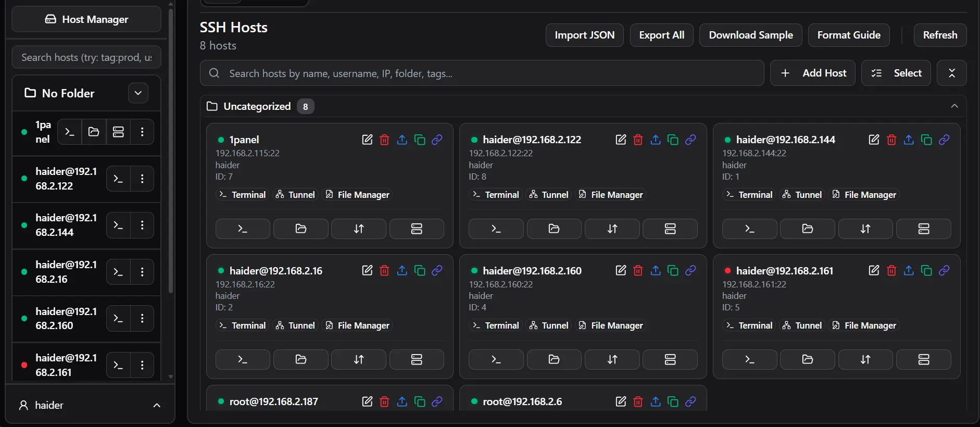Viewport: 980px width, 427px height.
Task: Click Export All button
Action: coord(662,35)
